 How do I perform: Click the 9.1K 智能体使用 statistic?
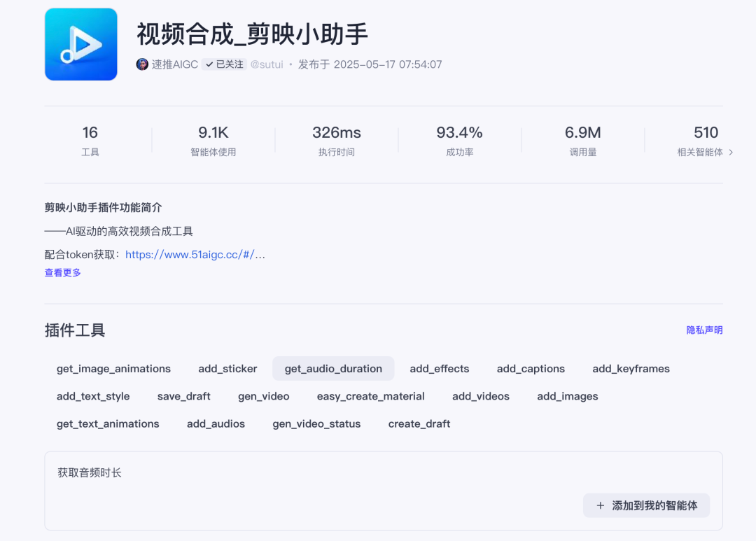tap(213, 140)
